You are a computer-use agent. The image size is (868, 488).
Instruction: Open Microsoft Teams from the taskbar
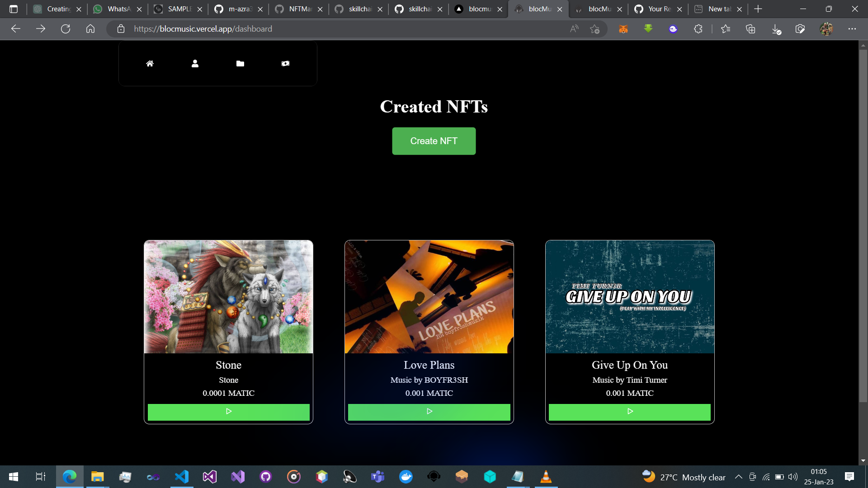click(377, 477)
